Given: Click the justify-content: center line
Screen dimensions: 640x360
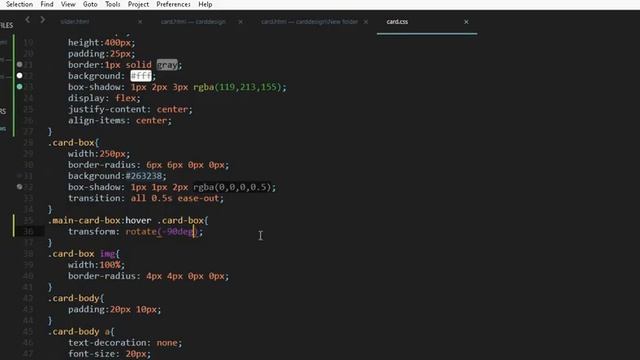Looking at the screenshot, I should click(130, 109).
